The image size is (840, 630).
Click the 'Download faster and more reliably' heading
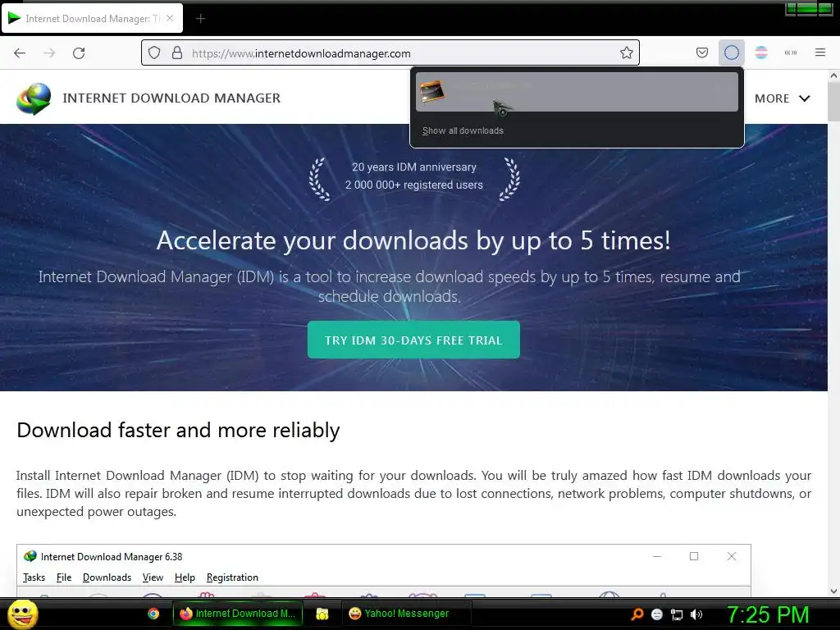click(178, 430)
